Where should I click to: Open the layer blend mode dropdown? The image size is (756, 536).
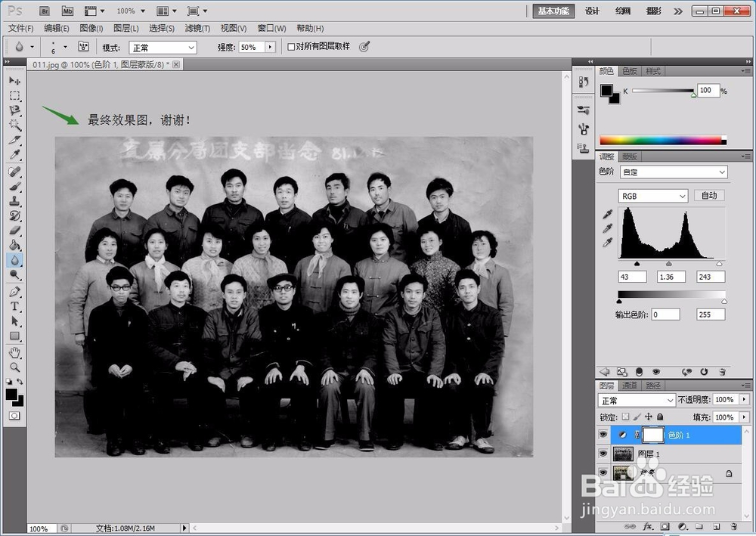click(x=637, y=400)
